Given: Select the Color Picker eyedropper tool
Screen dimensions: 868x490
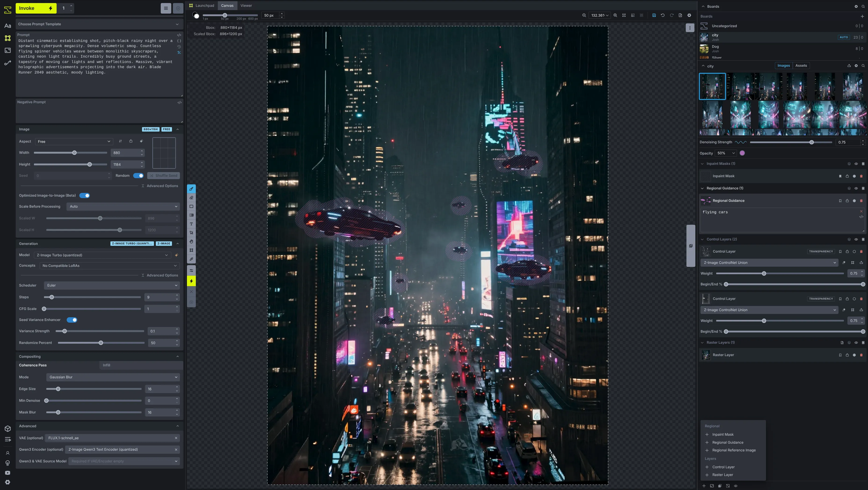Looking at the screenshot, I should pyautogui.click(x=191, y=259).
